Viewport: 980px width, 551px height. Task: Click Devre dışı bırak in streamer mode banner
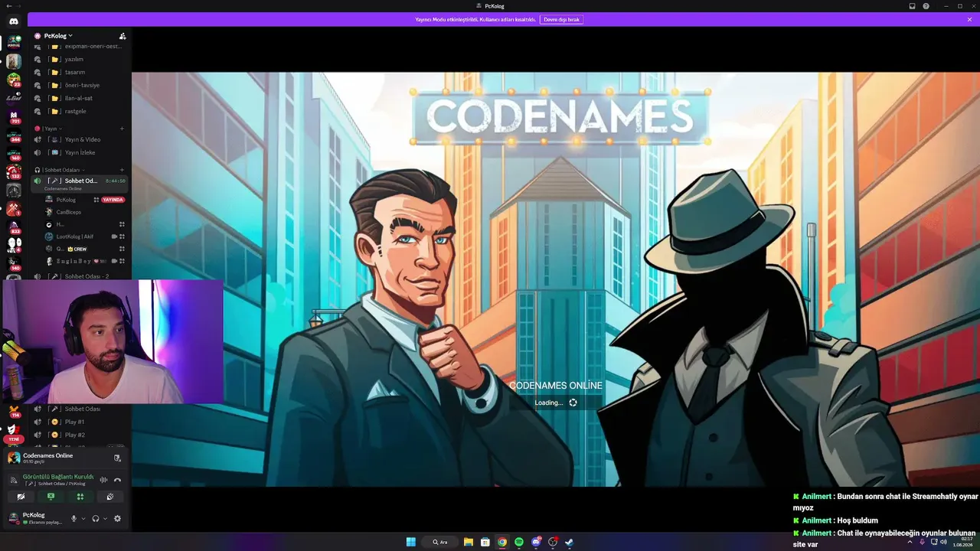(561, 19)
